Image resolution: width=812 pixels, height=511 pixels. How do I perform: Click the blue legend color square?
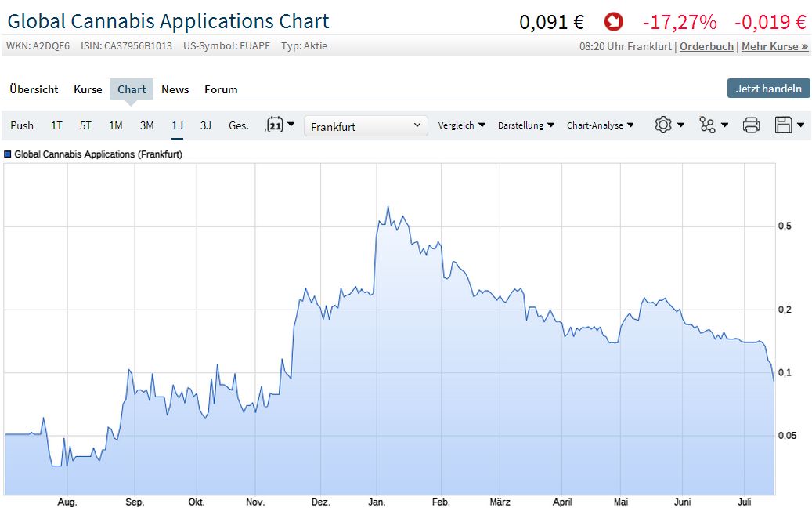pyautogui.click(x=8, y=154)
